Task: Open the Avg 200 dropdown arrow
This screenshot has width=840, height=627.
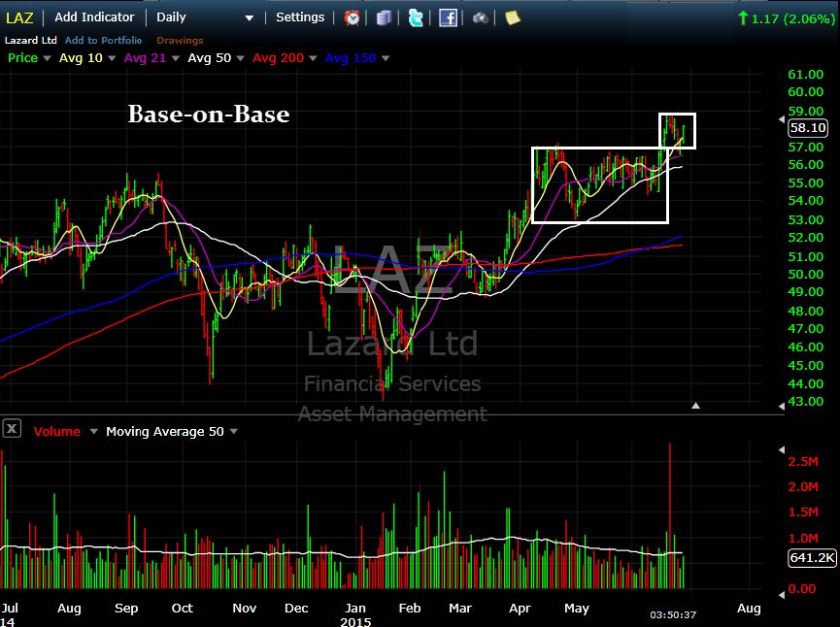Action: (313, 58)
